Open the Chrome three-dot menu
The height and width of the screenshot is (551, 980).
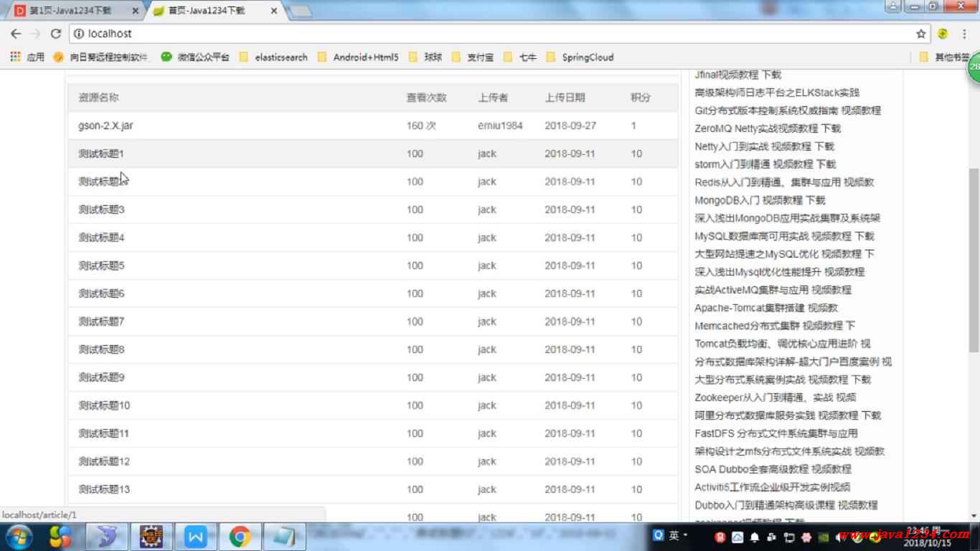tap(963, 34)
